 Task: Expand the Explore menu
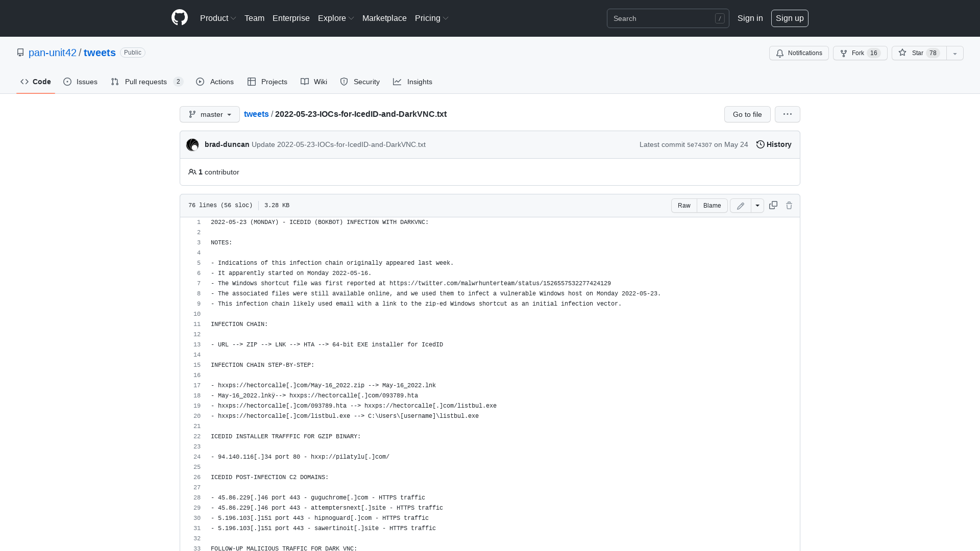(x=336, y=18)
